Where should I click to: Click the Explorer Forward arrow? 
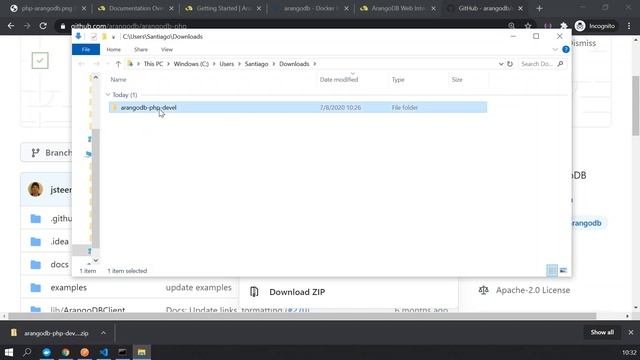pyautogui.click(x=96, y=64)
